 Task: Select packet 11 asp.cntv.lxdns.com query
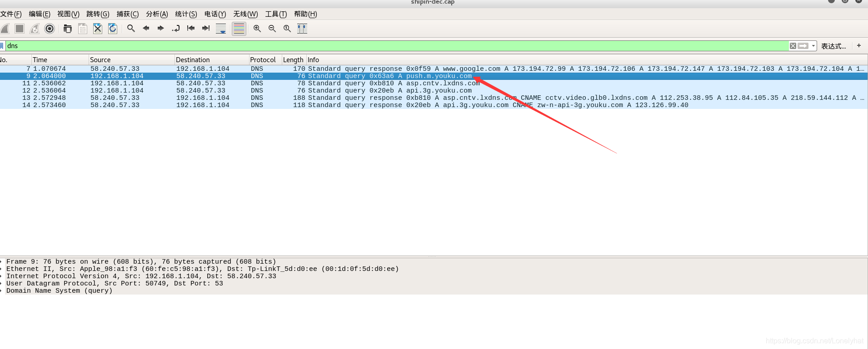coord(434,84)
